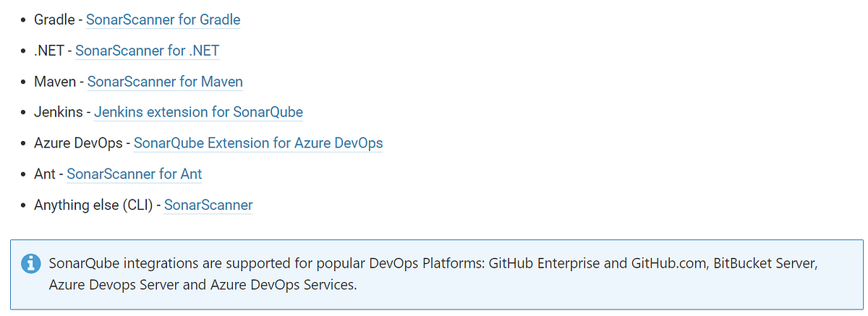
Task: Click the blue info icon in the note box
Action: pyautogui.click(x=30, y=264)
